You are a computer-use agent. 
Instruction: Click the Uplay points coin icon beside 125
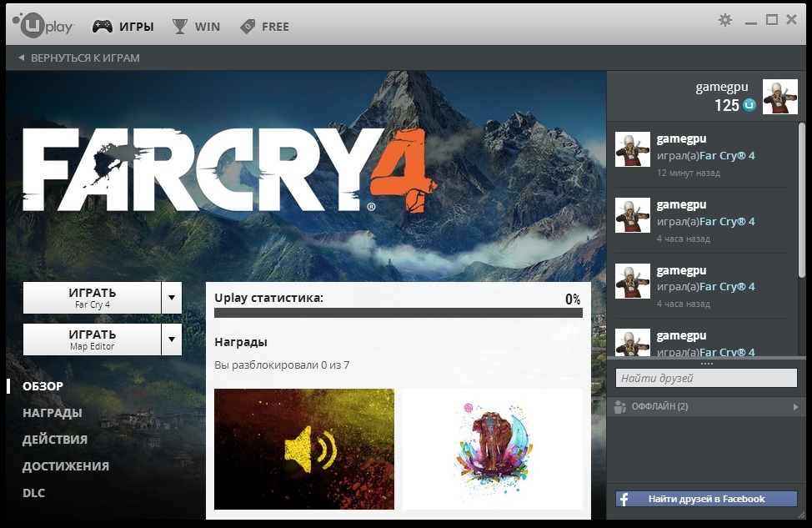pos(749,105)
